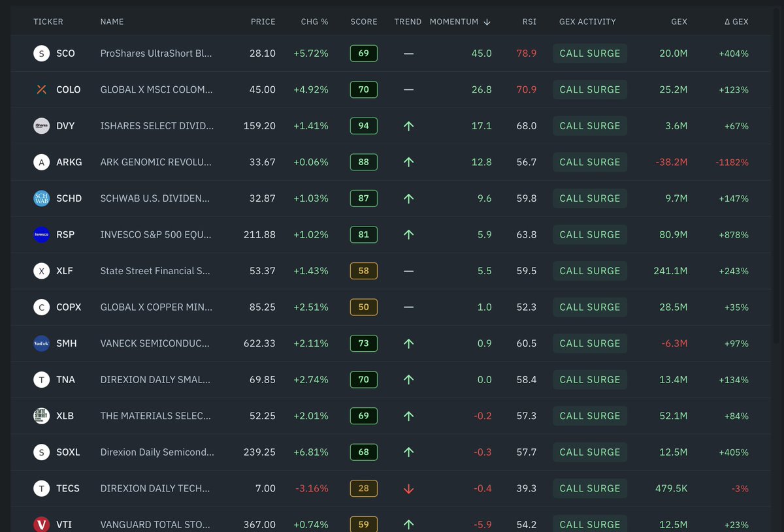Screen dimensions: 784x532
Task: Sort by the Momentum column header
Action: [460, 22]
